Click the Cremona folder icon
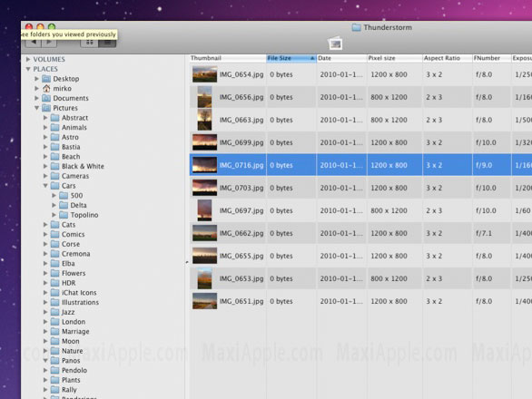 [55, 254]
